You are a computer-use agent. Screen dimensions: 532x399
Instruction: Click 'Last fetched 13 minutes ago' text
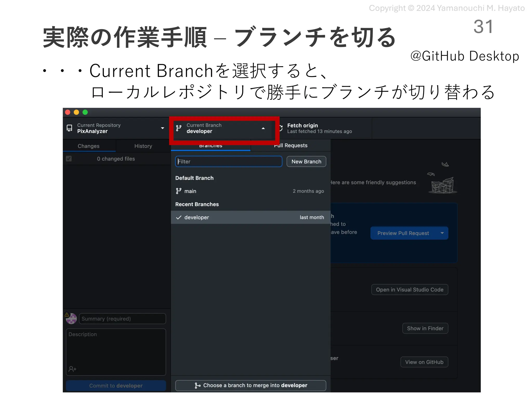pyautogui.click(x=320, y=131)
